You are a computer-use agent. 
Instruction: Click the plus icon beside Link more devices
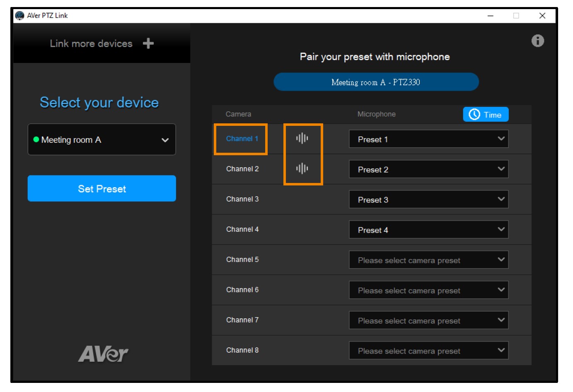coord(148,43)
